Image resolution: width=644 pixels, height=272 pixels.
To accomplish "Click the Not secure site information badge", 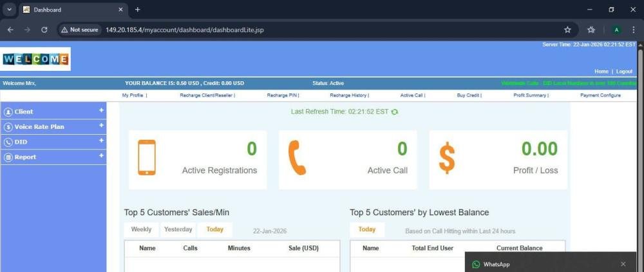I will click(79, 30).
